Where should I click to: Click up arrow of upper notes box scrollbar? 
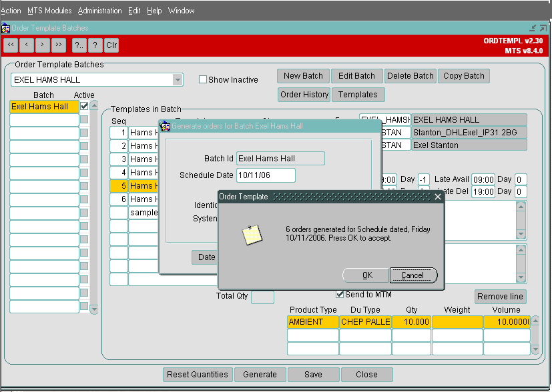pos(521,207)
